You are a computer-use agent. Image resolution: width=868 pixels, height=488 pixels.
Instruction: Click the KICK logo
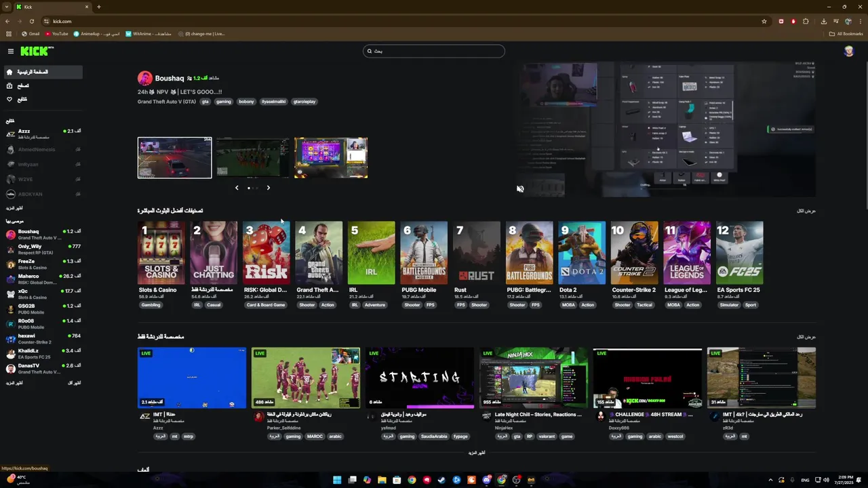37,51
